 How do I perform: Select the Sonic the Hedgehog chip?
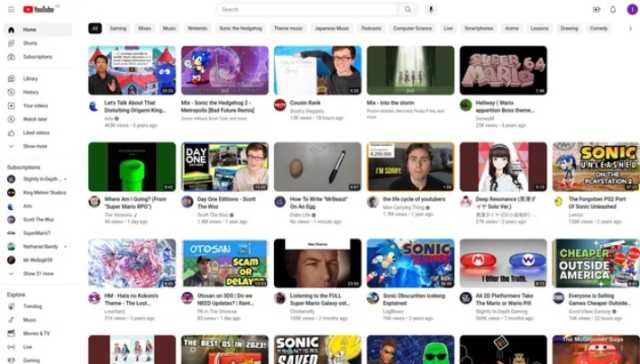(240, 29)
